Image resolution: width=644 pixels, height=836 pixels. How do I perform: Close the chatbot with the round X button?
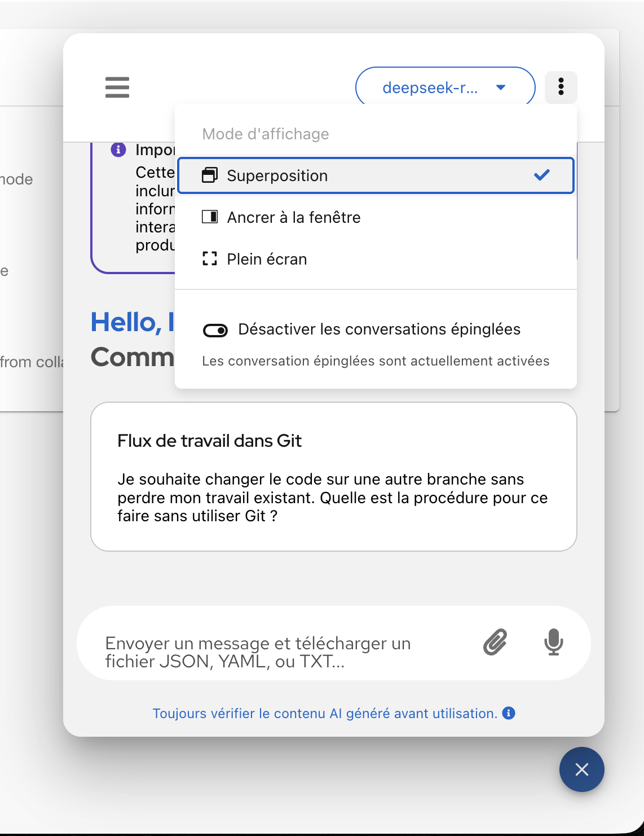(582, 769)
